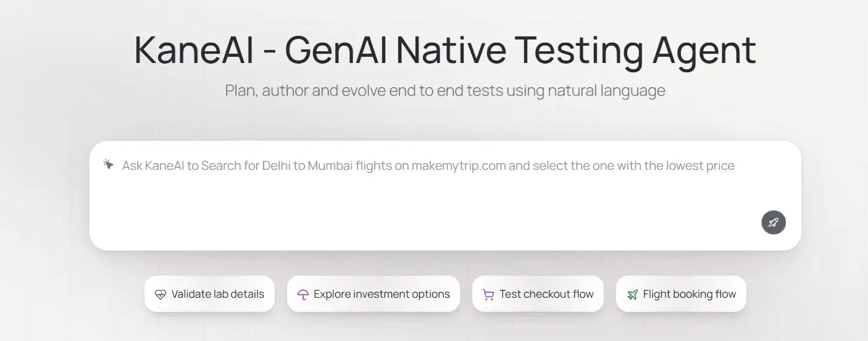Click the shopping cart icon
The height and width of the screenshot is (341, 868).
(x=488, y=295)
